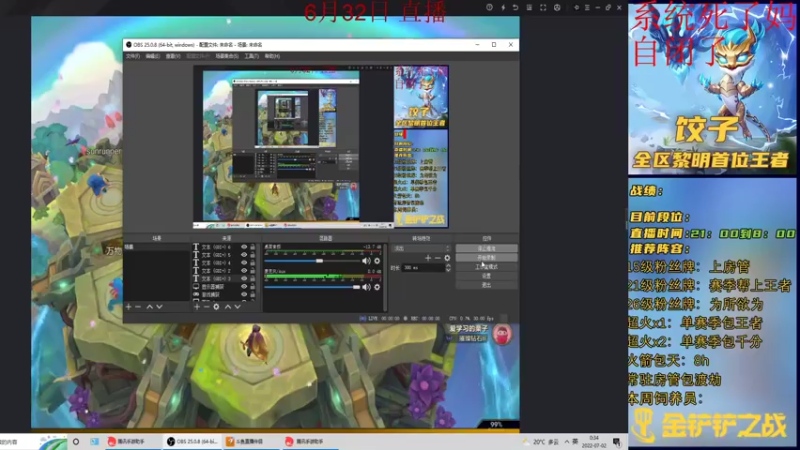The width and height of the screenshot is (800, 450).
Task: Open OBS 设置 settings button
Action: tap(486, 276)
